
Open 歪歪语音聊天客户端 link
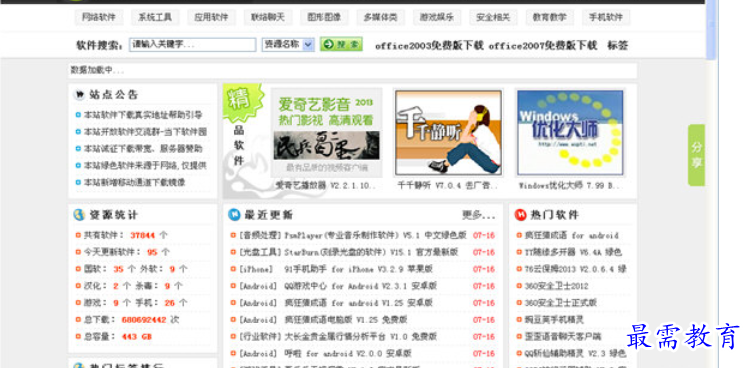pyautogui.click(x=562, y=337)
